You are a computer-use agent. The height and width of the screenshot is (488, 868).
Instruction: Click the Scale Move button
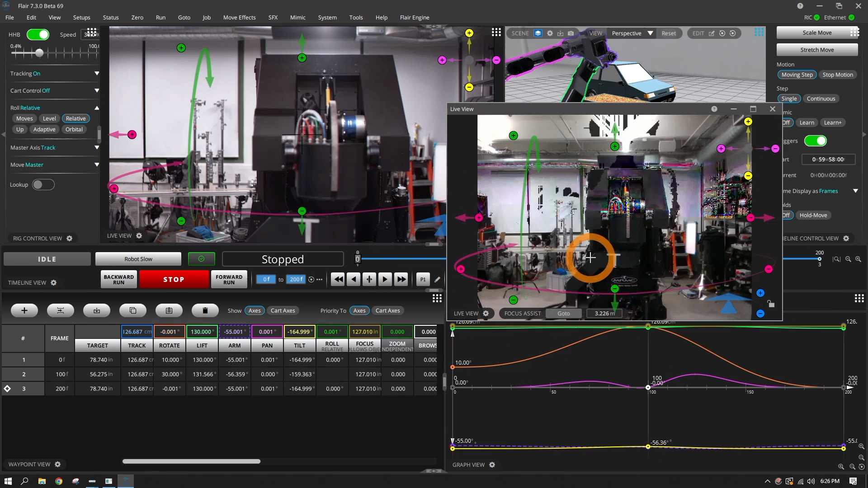click(x=817, y=33)
